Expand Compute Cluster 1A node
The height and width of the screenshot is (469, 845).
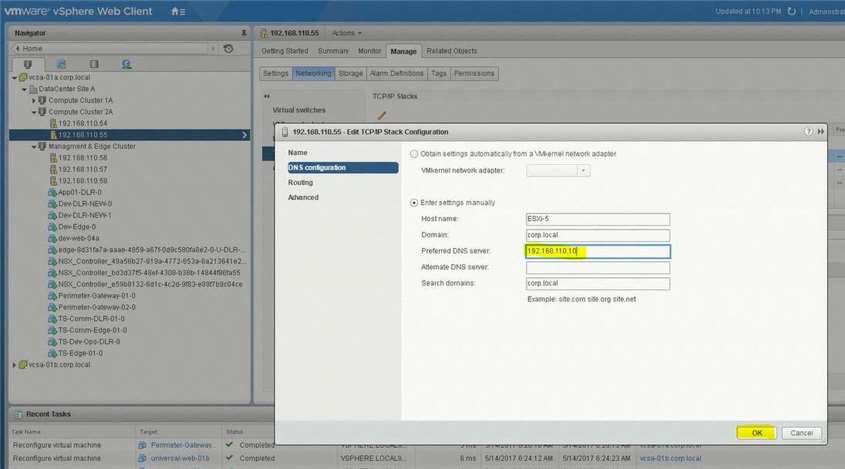point(34,100)
